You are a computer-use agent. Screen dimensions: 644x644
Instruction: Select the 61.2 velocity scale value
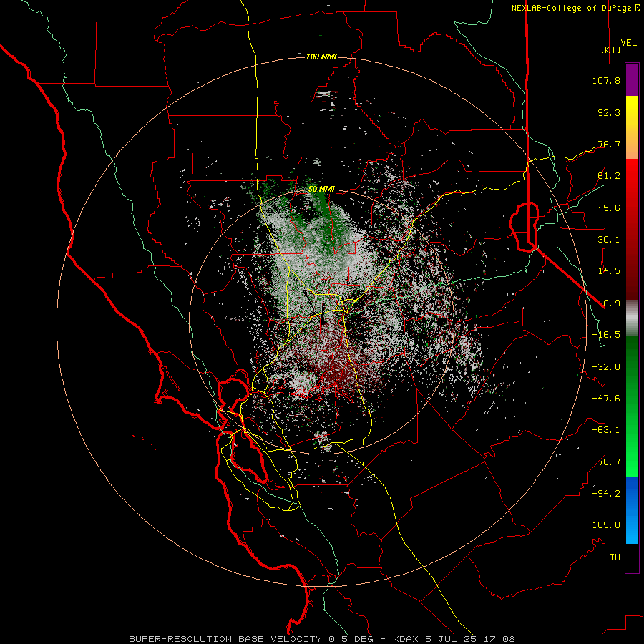(609, 176)
